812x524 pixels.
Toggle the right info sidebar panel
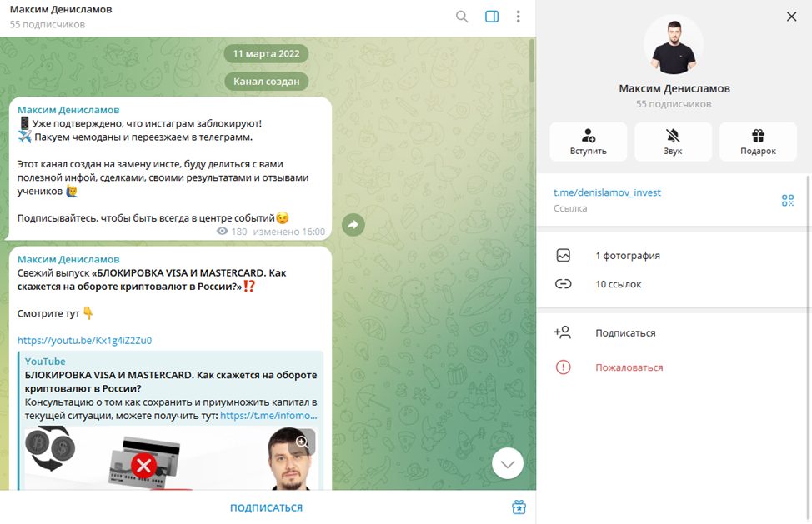click(x=492, y=17)
